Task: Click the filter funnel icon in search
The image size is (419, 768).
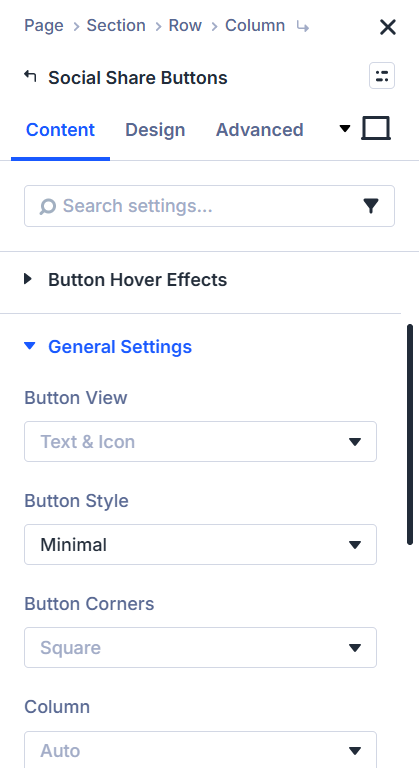Action: click(x=371, y=206)
